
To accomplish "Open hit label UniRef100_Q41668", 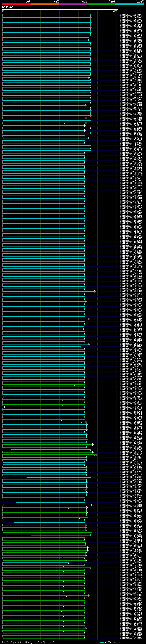I will pyautogui.click(x=131, y=35).
